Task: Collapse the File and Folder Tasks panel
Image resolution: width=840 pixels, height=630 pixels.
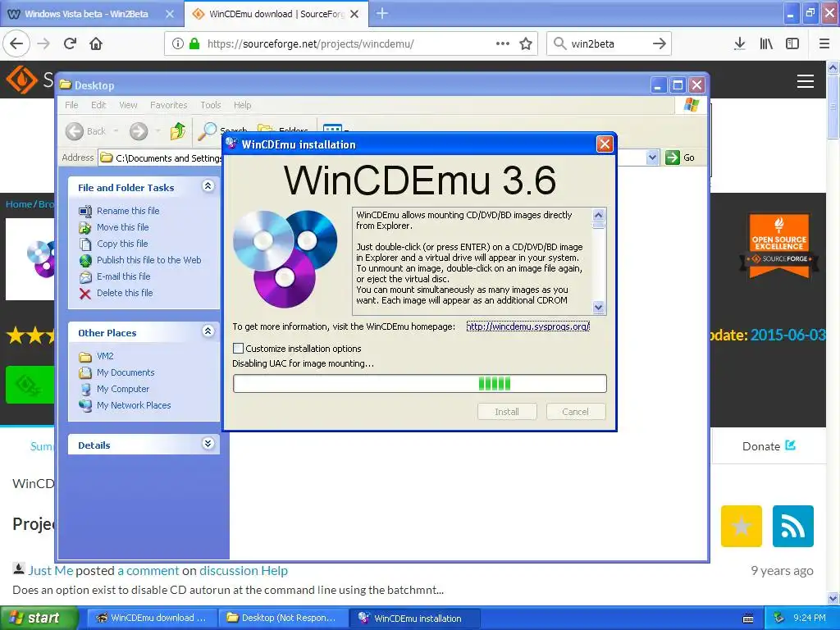Action: [x=208, y=186]
